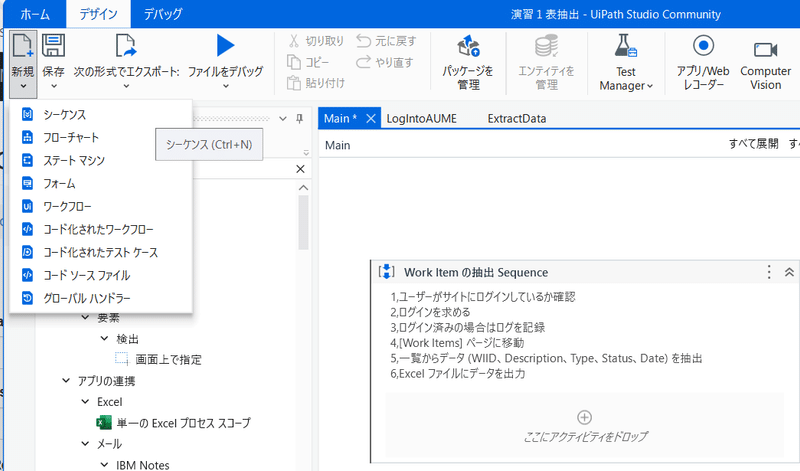This screenshot has width=800, height=471.
Task: Click エンティティを管理 (Manage Entities) icon
Action: click(x=546, y=46)
